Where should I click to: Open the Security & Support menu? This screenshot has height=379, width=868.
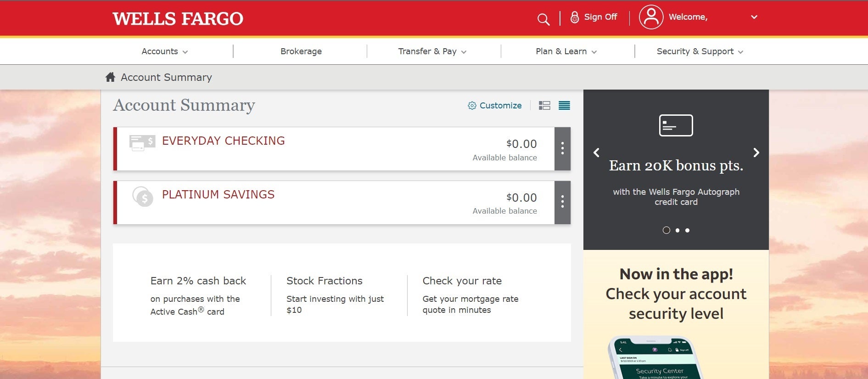point(700,51)
